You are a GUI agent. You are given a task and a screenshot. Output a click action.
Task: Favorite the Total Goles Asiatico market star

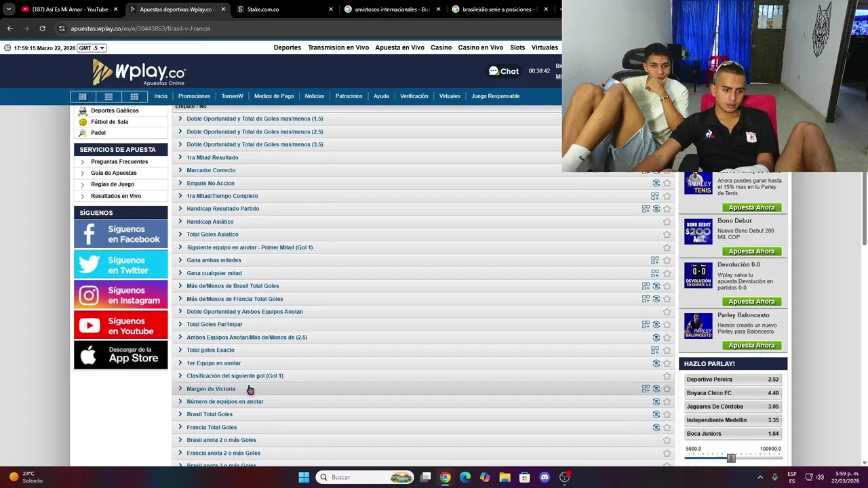coord(667,235)
